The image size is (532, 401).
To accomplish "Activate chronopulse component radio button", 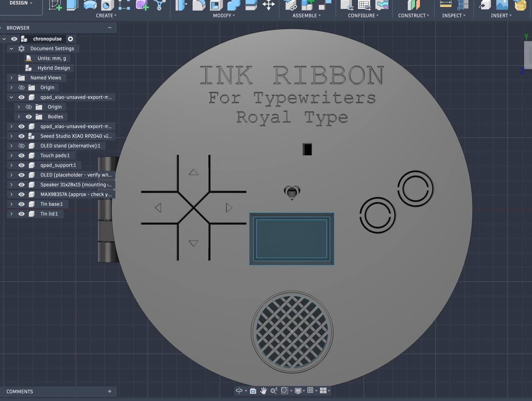I will click(70, 39).
